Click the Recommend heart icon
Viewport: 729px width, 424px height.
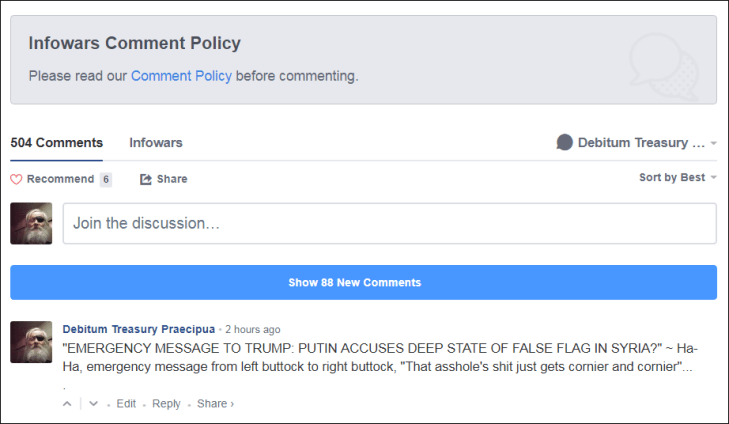click(x=16, y=180)
